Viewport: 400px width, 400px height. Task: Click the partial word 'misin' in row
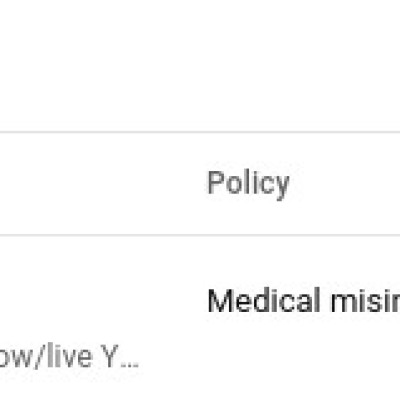365,300
